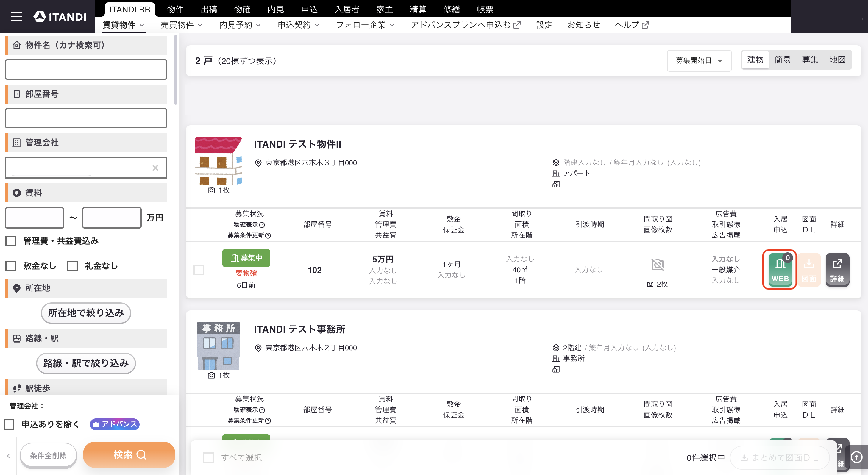Click the sidebar vertical scrollbar
Viewport: 868px width, 475px height.
coord(176,70)
